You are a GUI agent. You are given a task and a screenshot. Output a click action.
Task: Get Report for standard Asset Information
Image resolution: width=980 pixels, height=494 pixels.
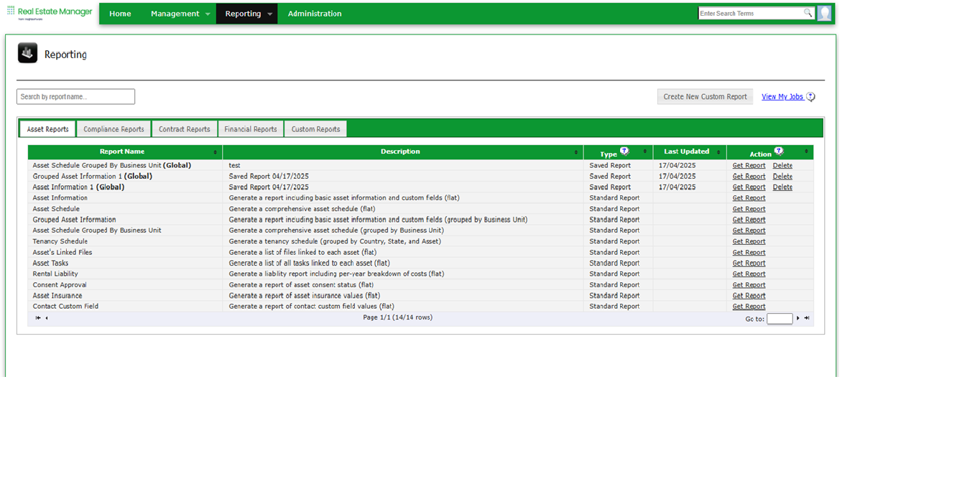tap(749, 197)
